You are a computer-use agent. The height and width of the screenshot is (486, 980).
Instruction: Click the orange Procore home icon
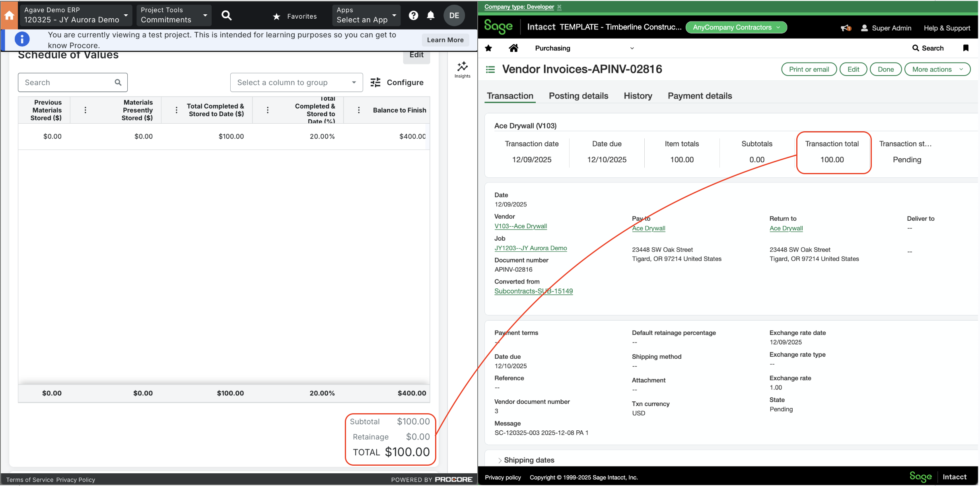click(x=9, y=15)
